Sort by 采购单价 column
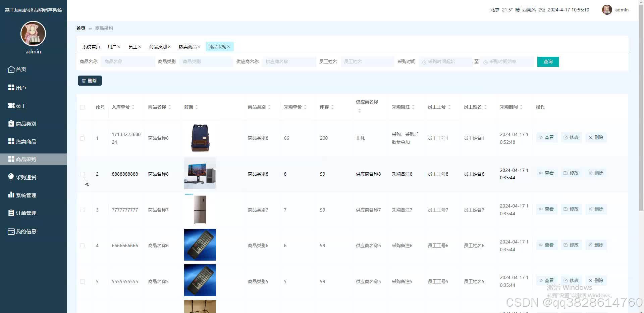This screenshot has width=644, height=313. (x=305, y=107)
